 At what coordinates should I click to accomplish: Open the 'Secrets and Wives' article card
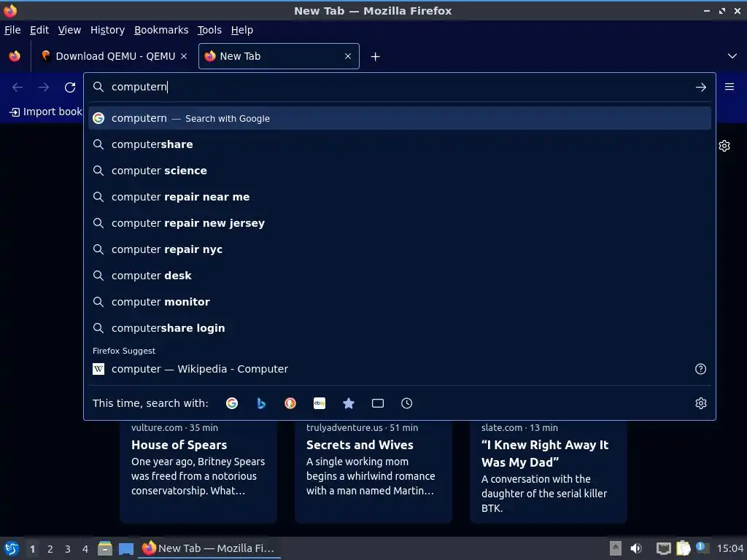tap(373, 472)
